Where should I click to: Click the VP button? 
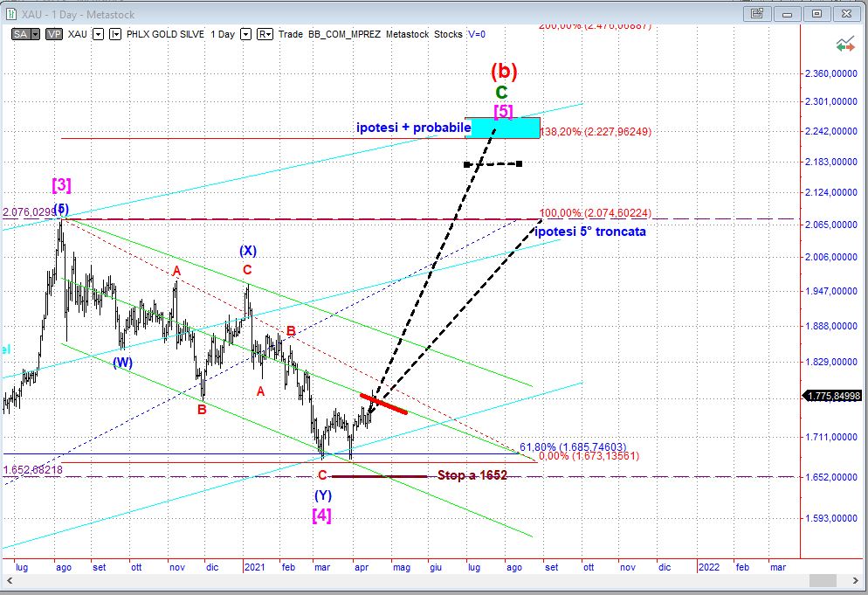coord(53,34)
